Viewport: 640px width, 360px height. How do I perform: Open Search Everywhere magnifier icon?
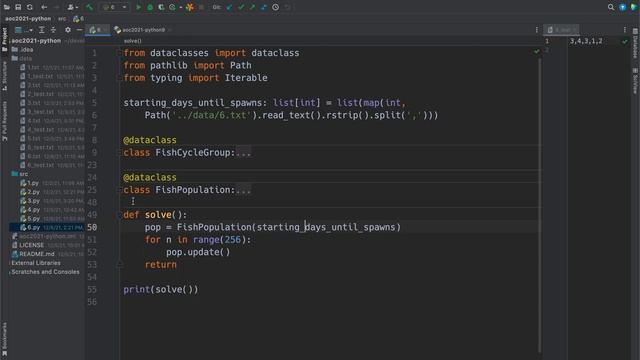(x=611, y=7)
